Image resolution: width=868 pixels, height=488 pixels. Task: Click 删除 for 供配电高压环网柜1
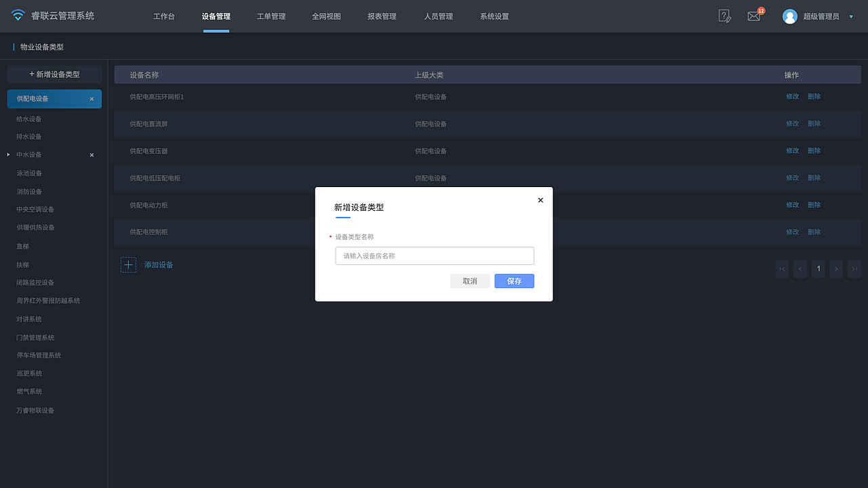814,97
